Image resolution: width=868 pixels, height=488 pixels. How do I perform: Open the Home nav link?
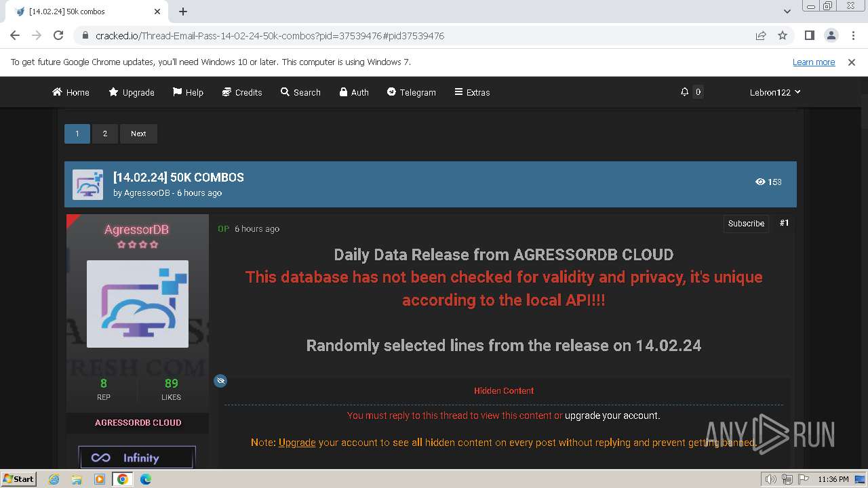point(71,92)
